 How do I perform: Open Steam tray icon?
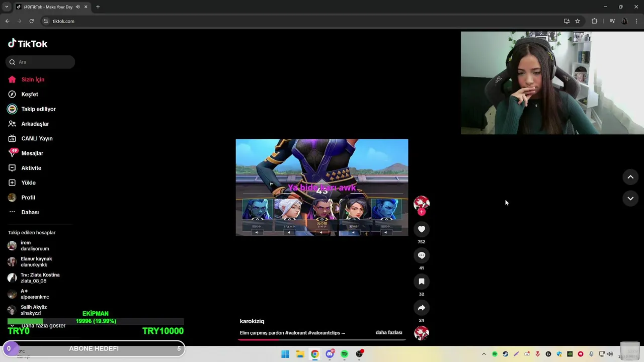point(506,354)
